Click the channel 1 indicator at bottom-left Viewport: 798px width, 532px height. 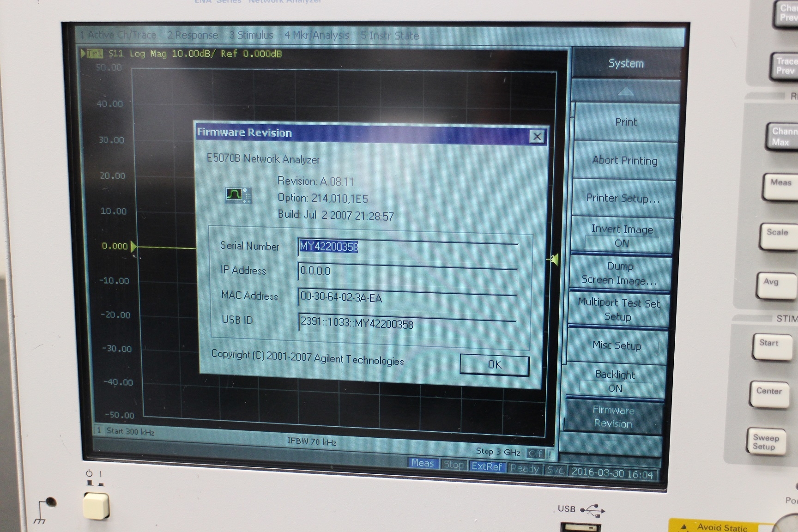coord(99,430)
